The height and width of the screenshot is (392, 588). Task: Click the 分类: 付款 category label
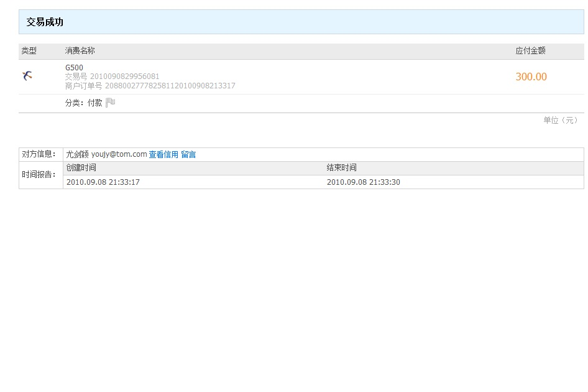tap(83, 103)
